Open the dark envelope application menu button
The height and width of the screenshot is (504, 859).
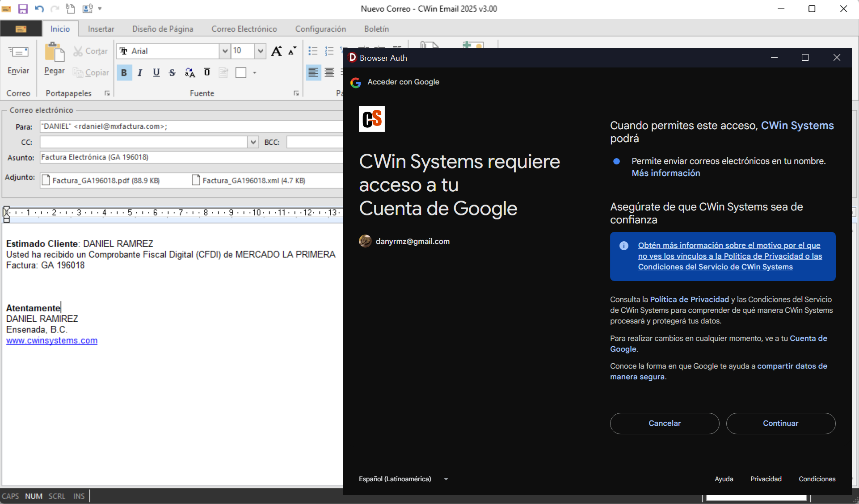(21, 29)
